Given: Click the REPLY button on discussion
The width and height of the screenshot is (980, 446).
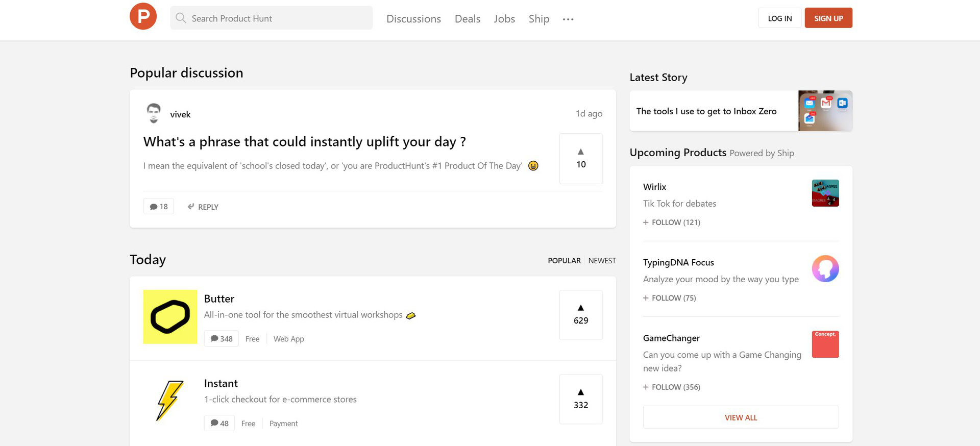Looking at the screenshot, I should point(203,207).
